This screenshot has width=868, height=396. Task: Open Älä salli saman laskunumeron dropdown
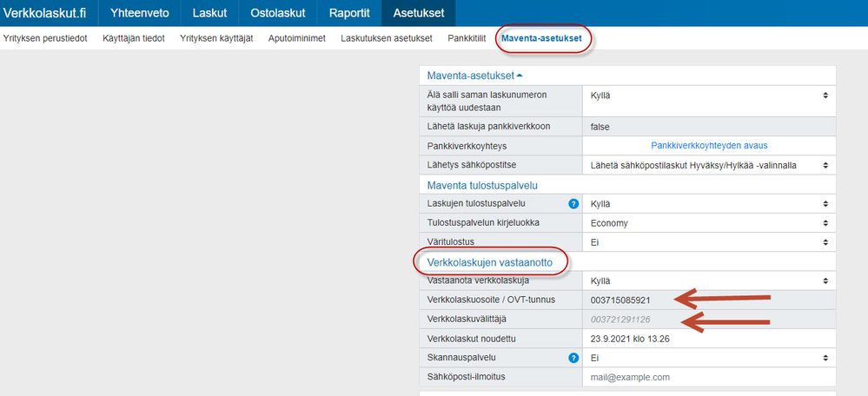point(708,95)
